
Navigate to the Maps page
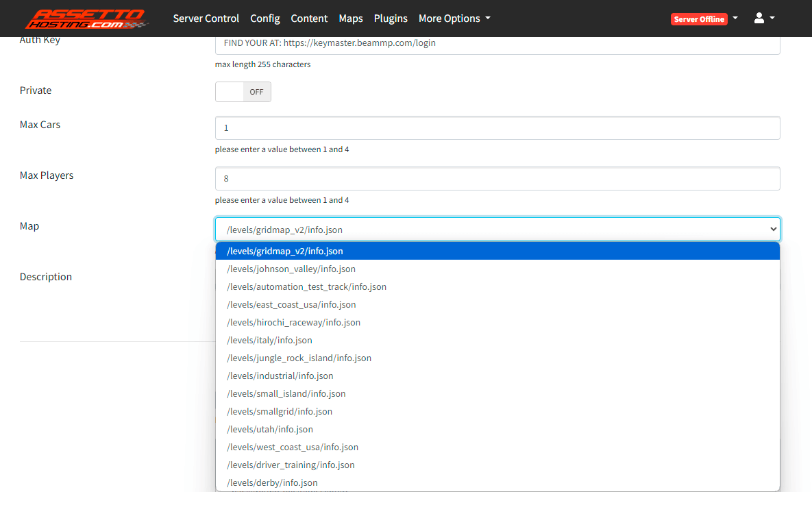[x=351, y=19]
